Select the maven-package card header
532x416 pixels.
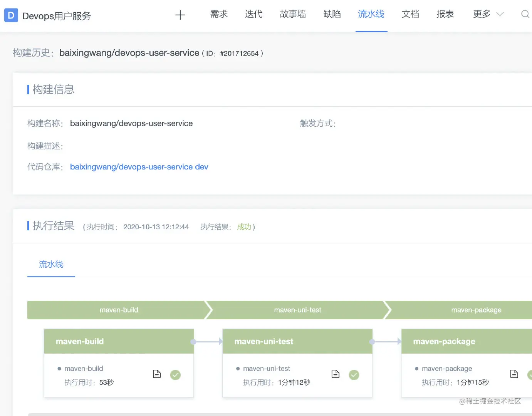[x=467, y=341]
